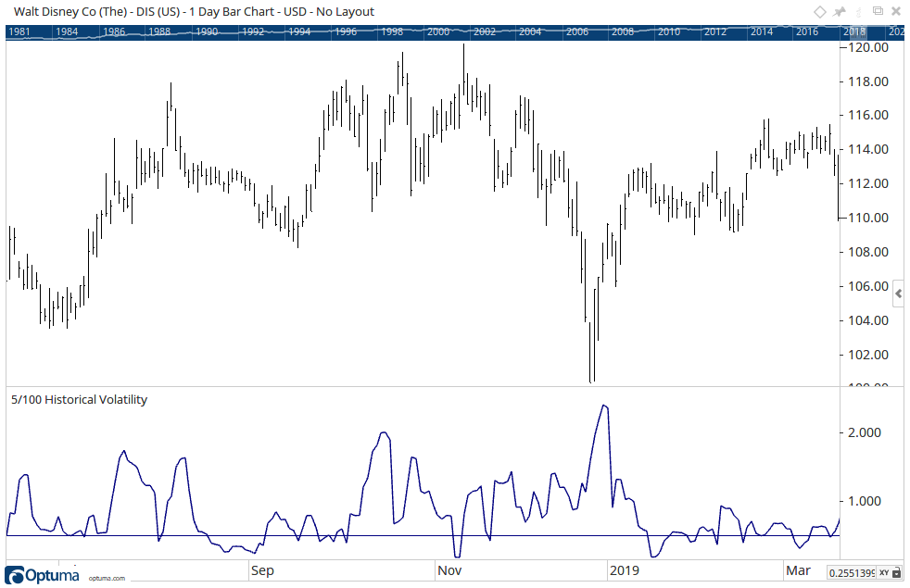
Task: Jump to 2000 on the timeline bar
Action: coord(438,31)
